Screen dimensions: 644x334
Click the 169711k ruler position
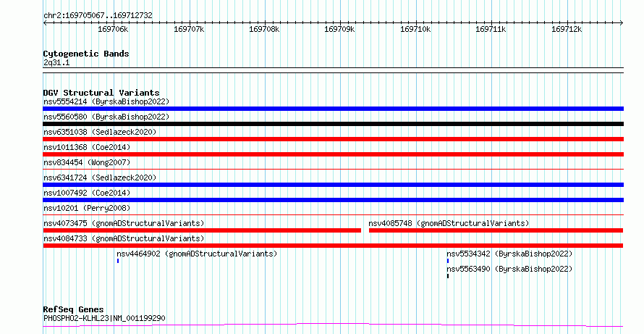click(x=491, y=30)
